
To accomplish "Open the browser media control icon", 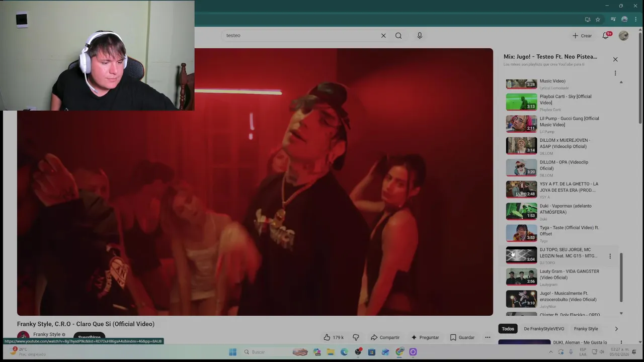I will pos(613,20).
